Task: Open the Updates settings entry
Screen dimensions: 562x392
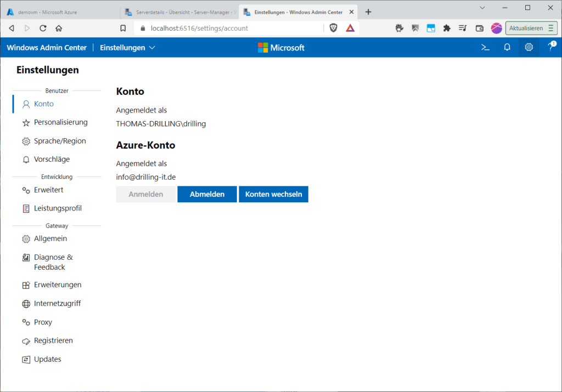Action: pyautogui.click(x=57, y=360)
